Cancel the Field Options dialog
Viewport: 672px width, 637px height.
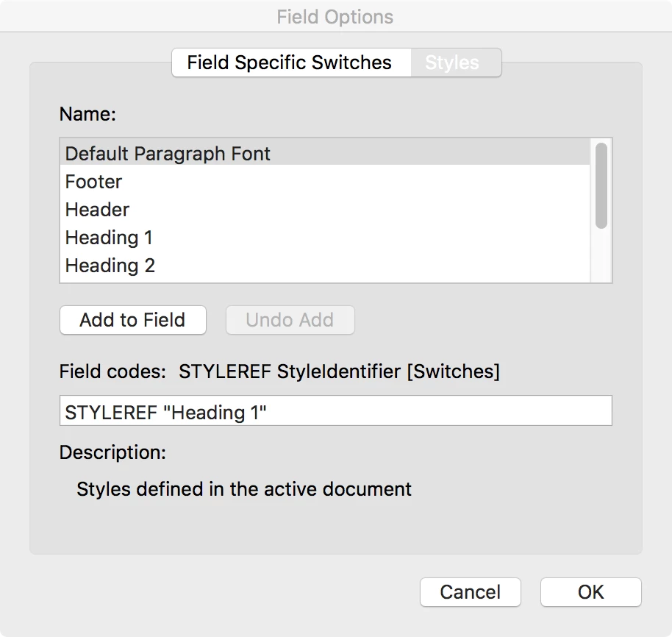coord(471,592)
